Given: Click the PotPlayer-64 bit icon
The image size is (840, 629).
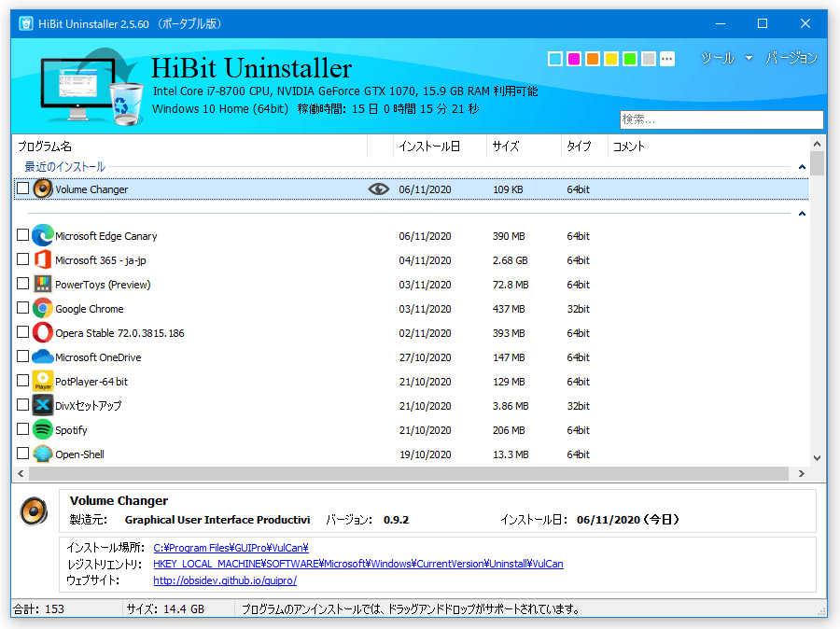Looking at the screenshot, I should (43, 381).
